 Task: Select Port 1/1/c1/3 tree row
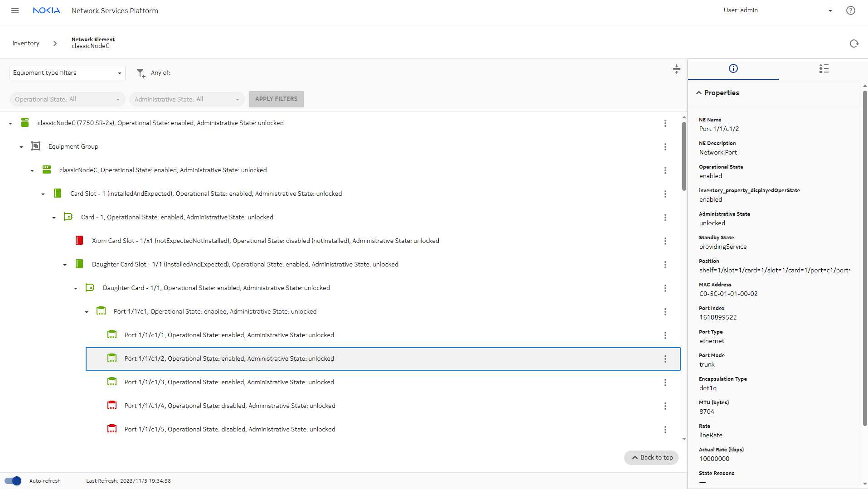[x=229, y=382]
